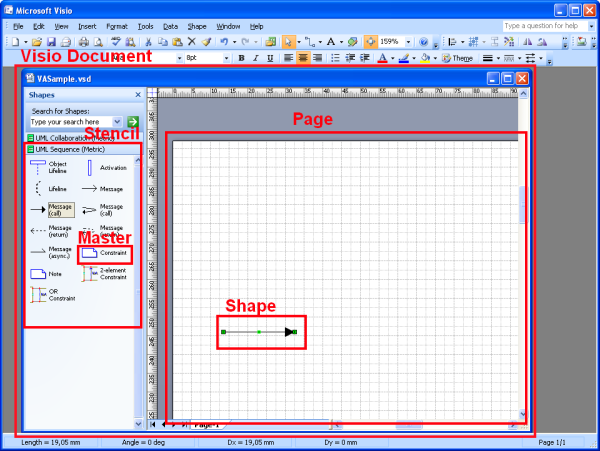Click the New document icon
Viewport: 600px width, 451px height.
15,42
